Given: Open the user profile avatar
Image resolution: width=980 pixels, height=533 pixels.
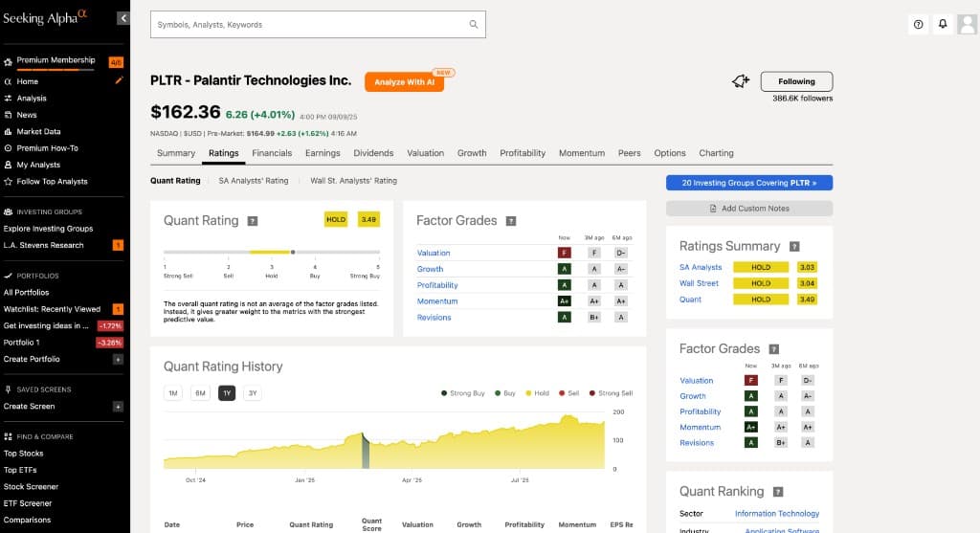Looking at the screenshot, I should point(967,24).
